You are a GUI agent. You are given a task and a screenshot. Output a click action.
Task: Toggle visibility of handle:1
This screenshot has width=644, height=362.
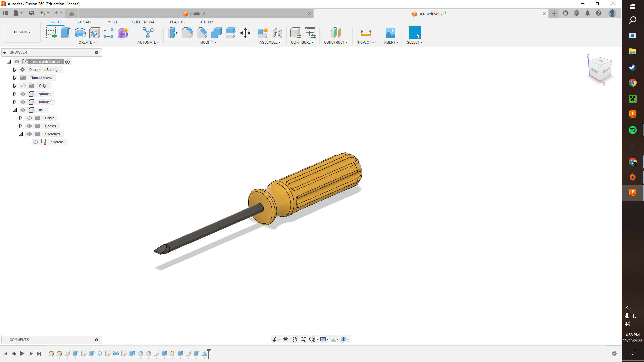click(23, 102)
